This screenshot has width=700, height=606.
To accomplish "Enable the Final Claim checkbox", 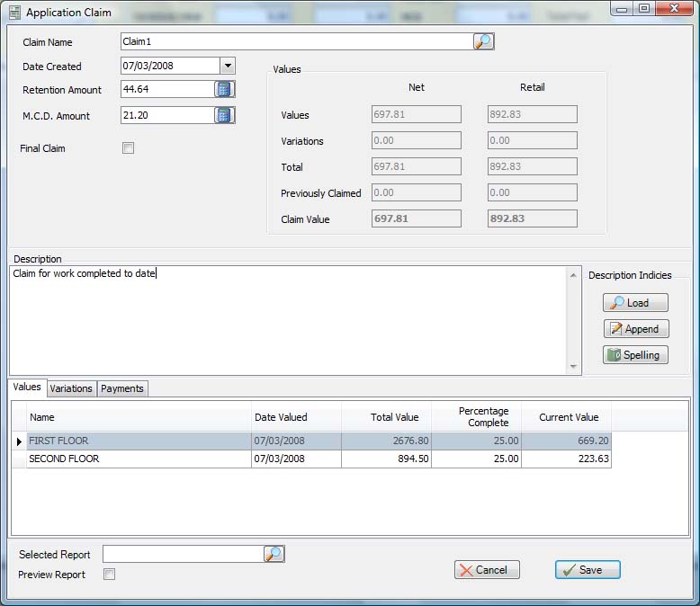I will click(x=128, y=148).
